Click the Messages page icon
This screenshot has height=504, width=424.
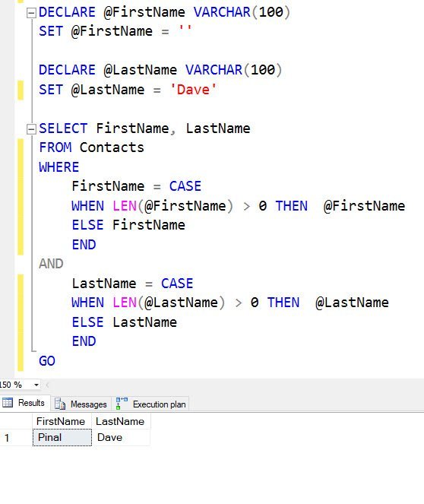pyautogui.click(x=60, y=404)
